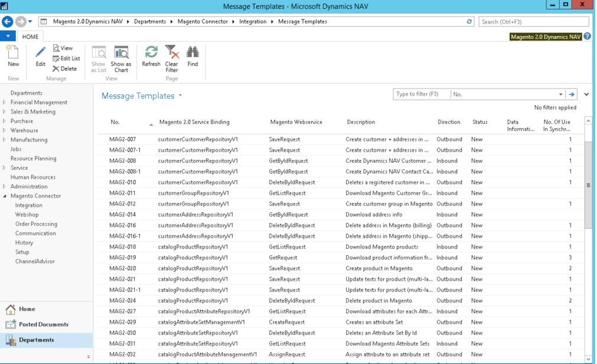Click the Type to filter field
The height and width of the screenshot is (364, 597).
[422, 94]
